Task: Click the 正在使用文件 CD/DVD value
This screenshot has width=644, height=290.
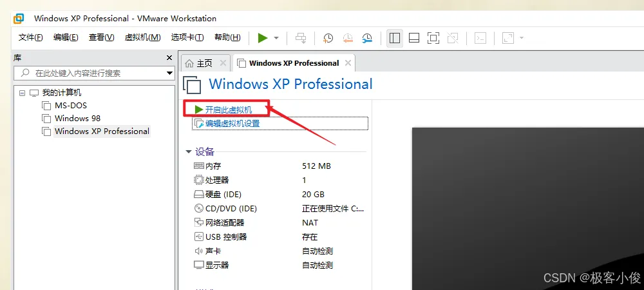Action: pos(333,209)
